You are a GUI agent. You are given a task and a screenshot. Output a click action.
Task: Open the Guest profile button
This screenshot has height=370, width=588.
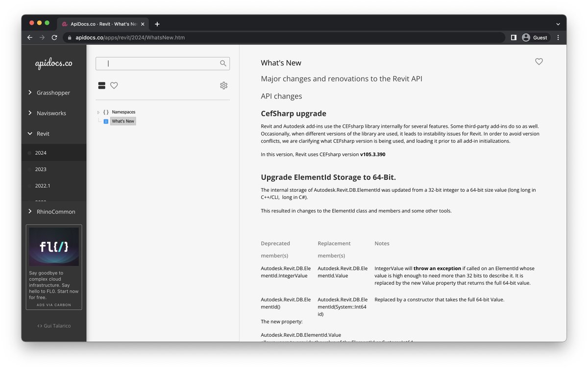pyautogui.click(x=535, y=38)
